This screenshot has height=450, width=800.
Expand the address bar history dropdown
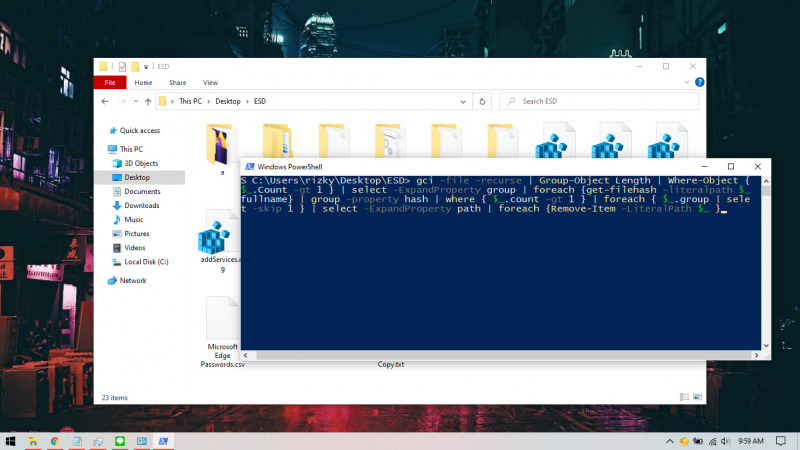[x=463, y=102]
